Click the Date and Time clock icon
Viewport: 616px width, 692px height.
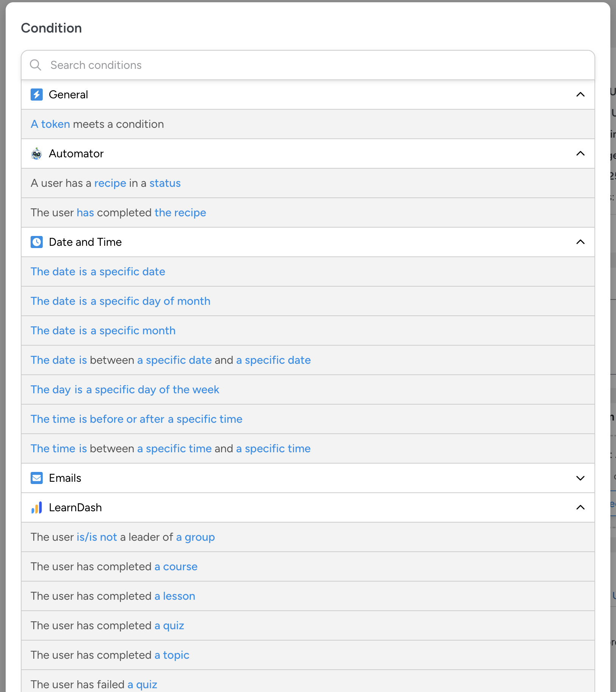[37, 242]
